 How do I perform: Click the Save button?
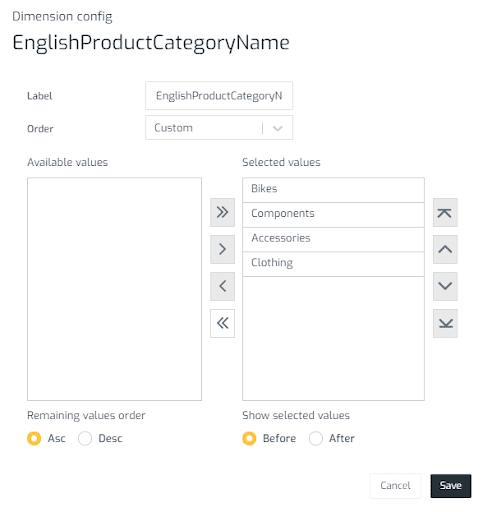pos(451,486)
